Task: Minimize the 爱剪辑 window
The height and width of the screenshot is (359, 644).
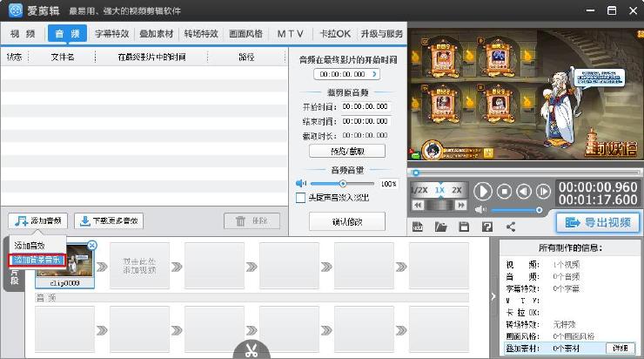Action: pyautogui.click(x=590, y=10)
